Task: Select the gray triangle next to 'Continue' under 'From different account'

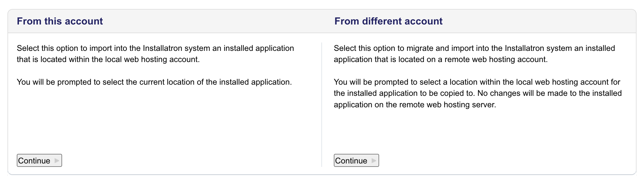Action: [x=374, y=161]
